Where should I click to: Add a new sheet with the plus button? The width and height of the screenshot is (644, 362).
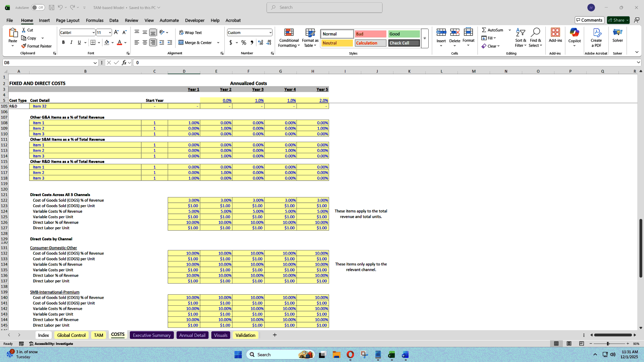(274, 335)
